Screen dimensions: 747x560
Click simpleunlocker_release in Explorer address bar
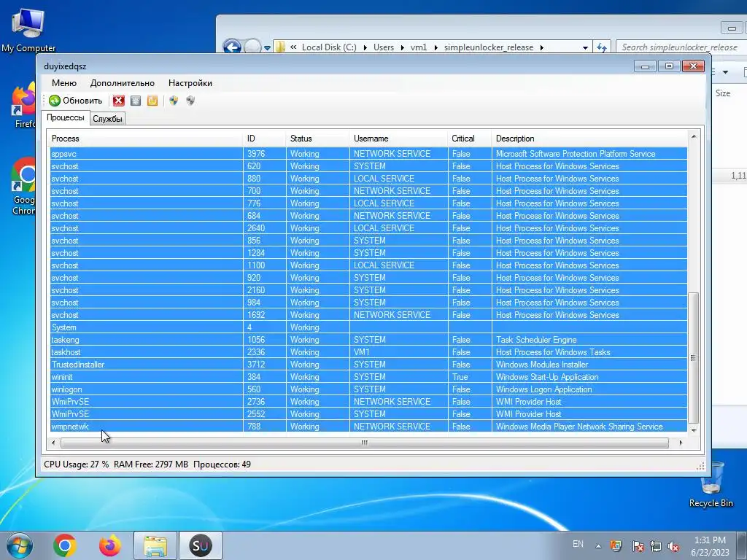(489, 47)
